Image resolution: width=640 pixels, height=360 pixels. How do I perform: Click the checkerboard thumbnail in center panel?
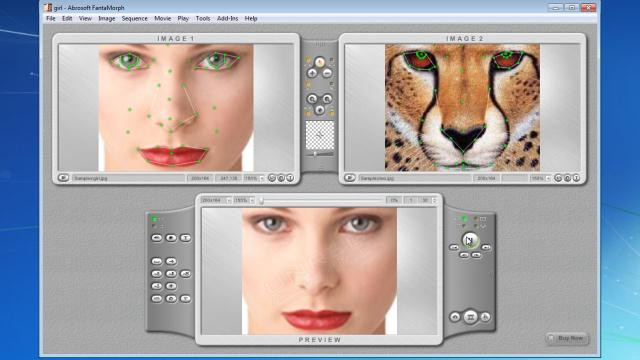tap(320, 135)
